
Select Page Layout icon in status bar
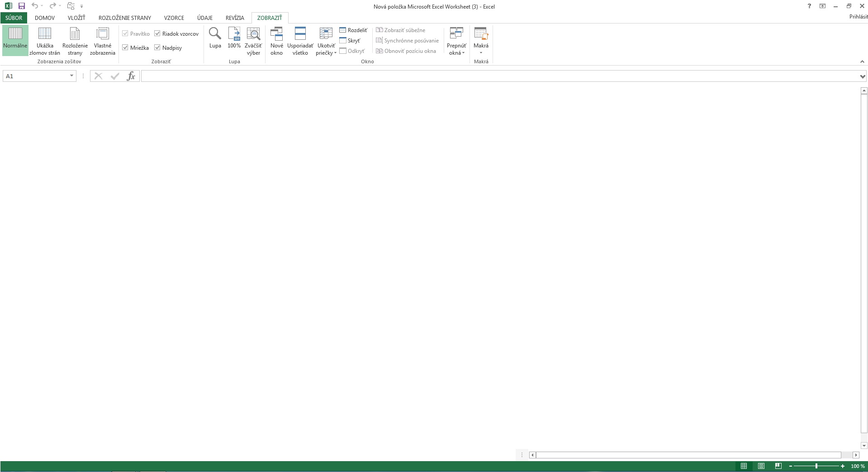(x=761, y=466)
